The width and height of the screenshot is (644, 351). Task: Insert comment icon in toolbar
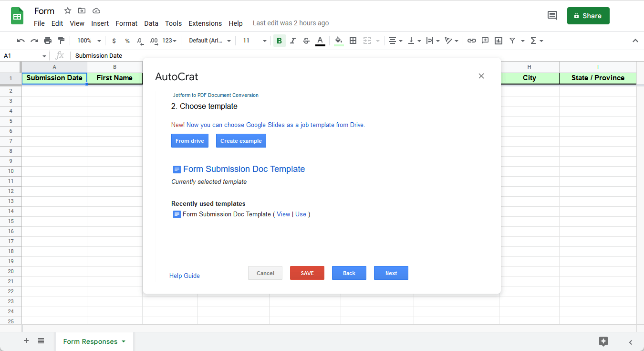[x=485, y=41]
